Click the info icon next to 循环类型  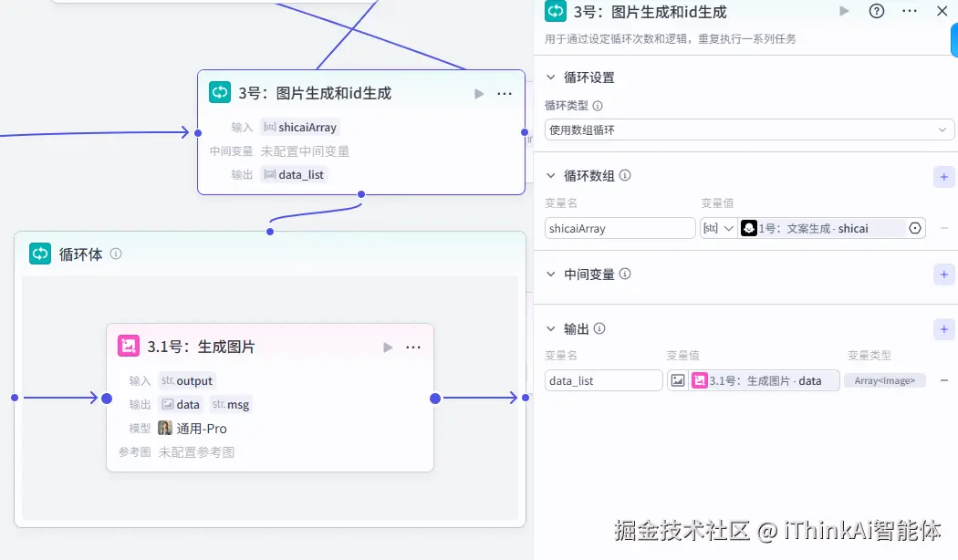(x=596, y=105)
